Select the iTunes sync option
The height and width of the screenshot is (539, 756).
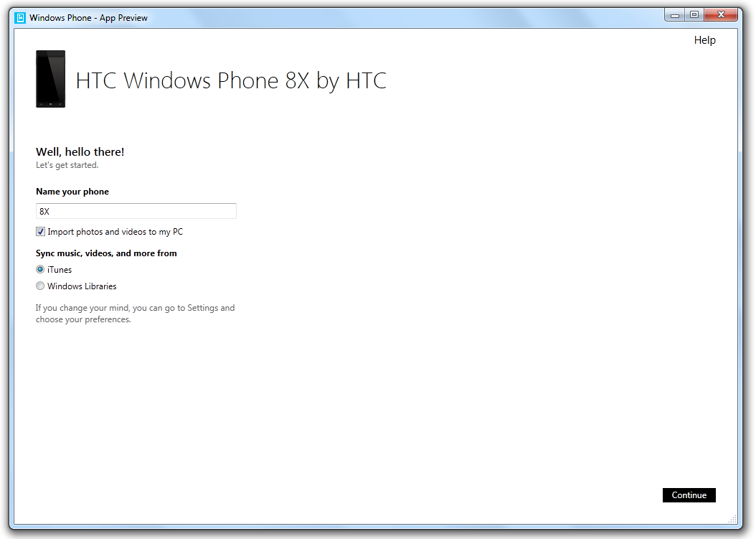[x=40, y=269]
